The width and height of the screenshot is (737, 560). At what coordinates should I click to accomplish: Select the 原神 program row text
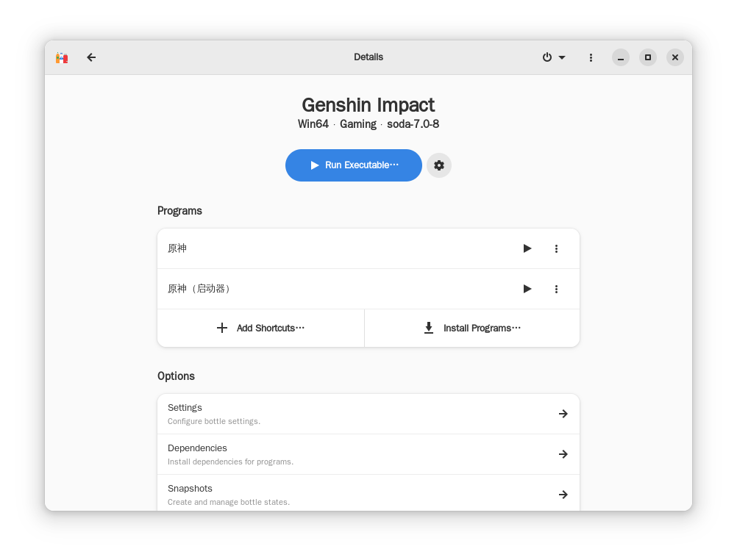(177, 248)
